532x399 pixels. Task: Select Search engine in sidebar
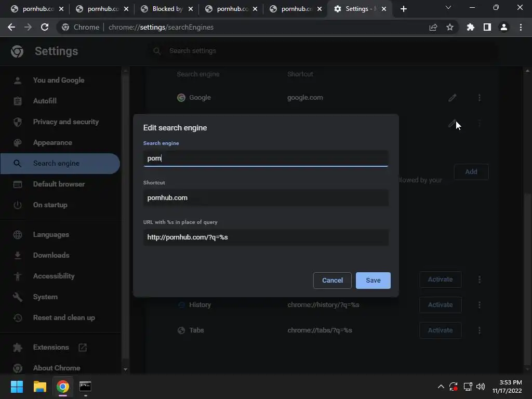tap(60, 163)
